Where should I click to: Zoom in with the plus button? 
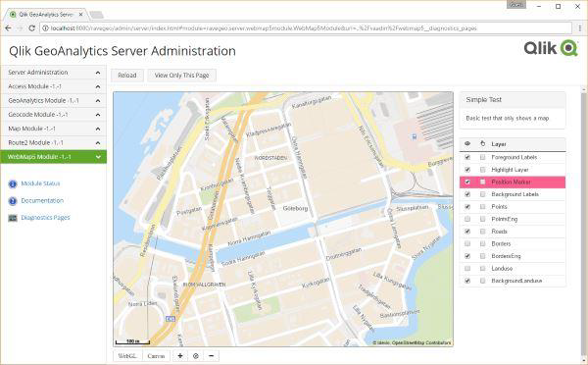pos(180,355)
